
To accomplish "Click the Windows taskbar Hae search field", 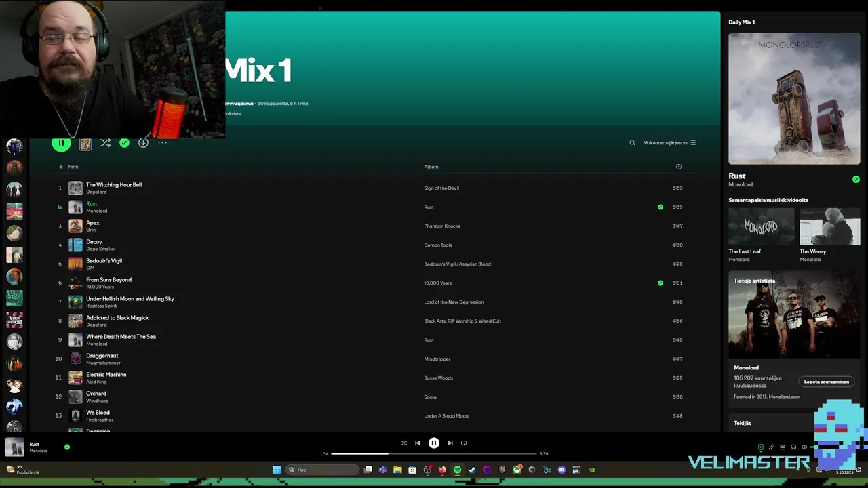I will (321, 470).
